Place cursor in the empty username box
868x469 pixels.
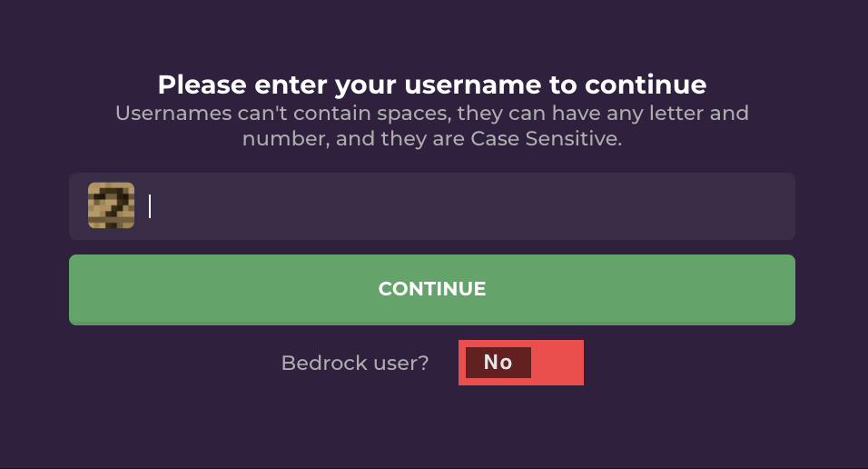tap(432, 206)
